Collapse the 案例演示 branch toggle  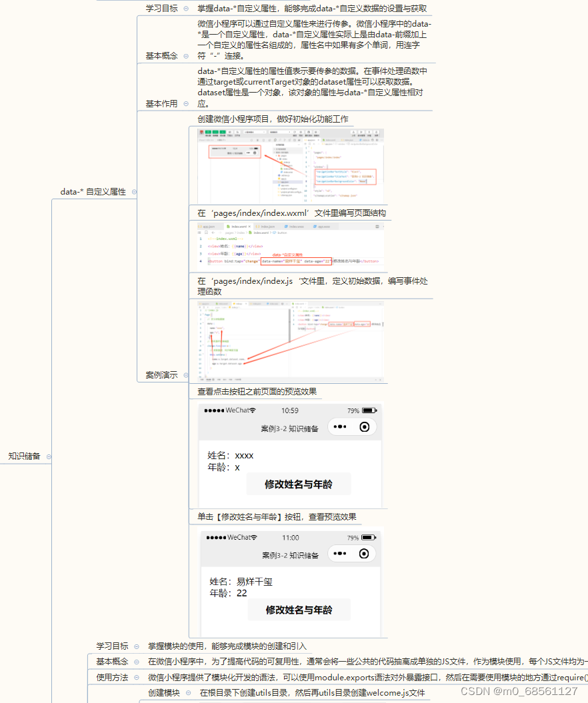(186, 374)
